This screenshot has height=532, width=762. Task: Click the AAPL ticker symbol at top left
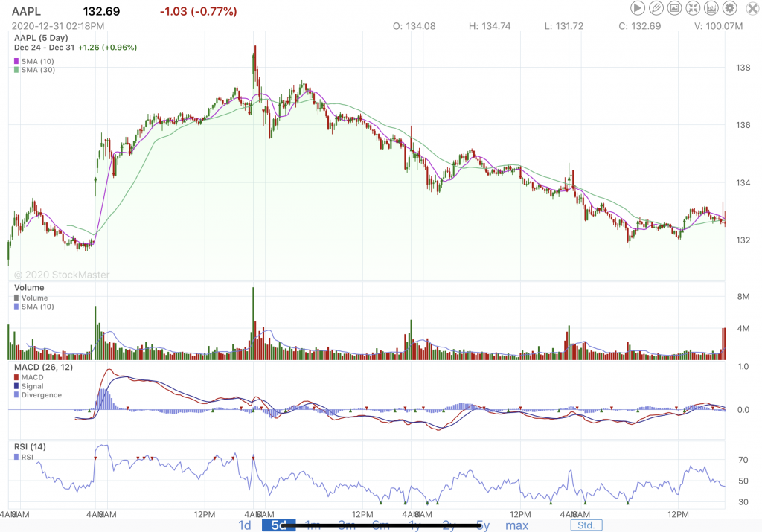pyautogui.click(x=28, y=11)
